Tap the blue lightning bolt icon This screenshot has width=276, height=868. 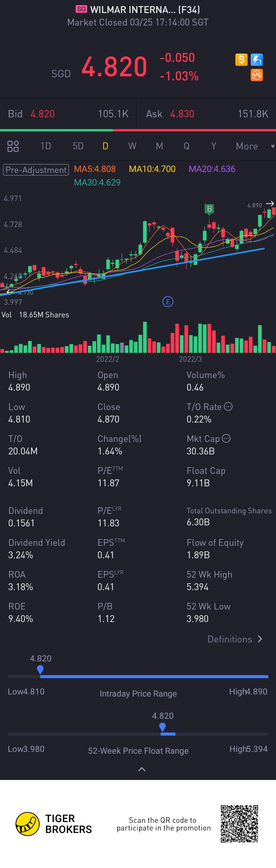click(x=257, y=60)
